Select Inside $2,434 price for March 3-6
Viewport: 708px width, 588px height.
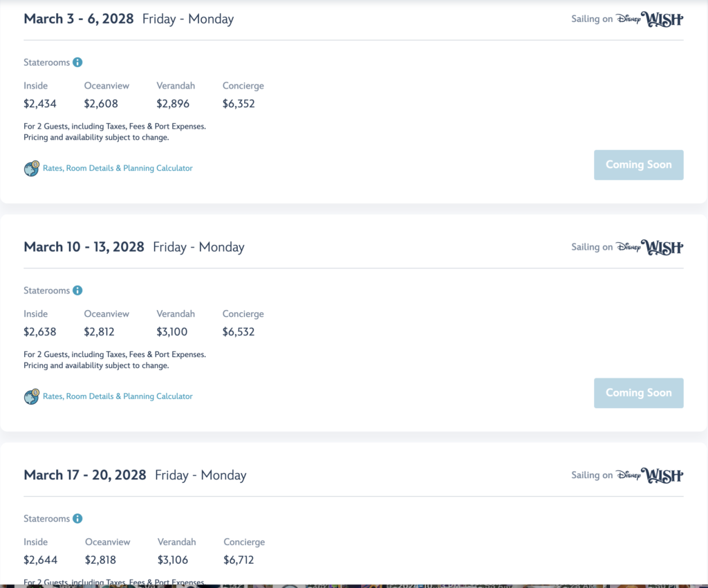40,104
